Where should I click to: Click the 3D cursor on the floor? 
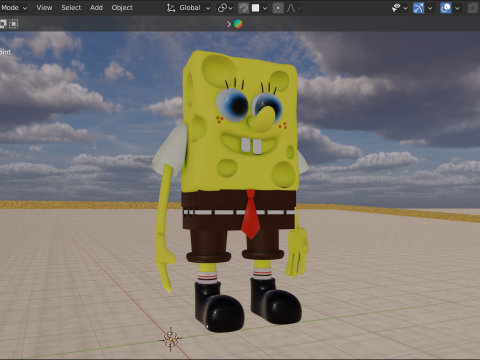171,339
